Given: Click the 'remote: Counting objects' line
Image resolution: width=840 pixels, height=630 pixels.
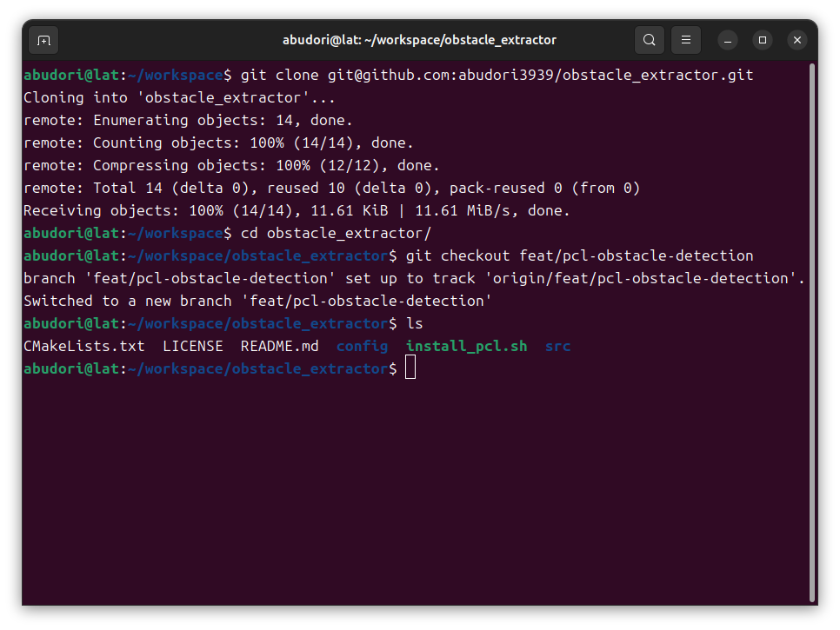Looking at the screenshot, I should [218, 143].
